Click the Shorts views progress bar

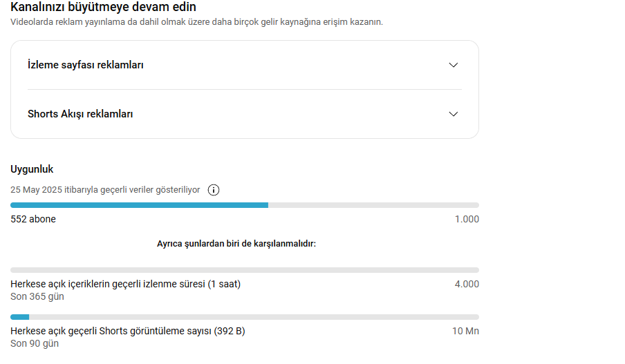244,317
